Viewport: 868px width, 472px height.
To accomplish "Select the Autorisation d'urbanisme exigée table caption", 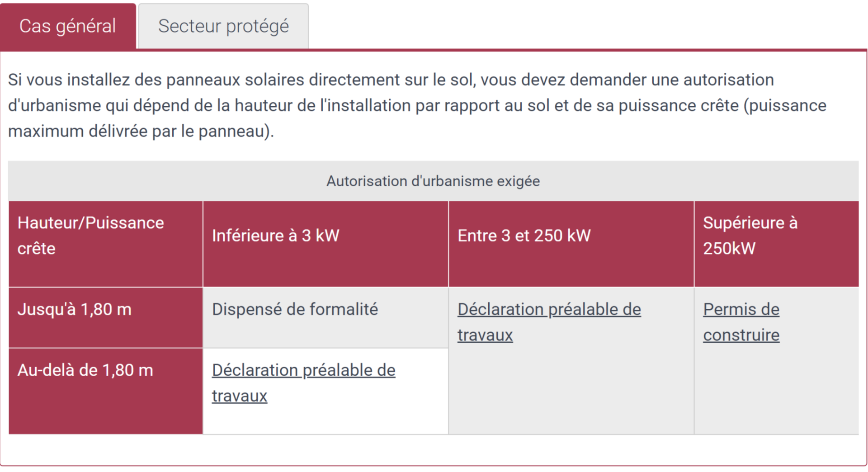I will coord(433,181).
